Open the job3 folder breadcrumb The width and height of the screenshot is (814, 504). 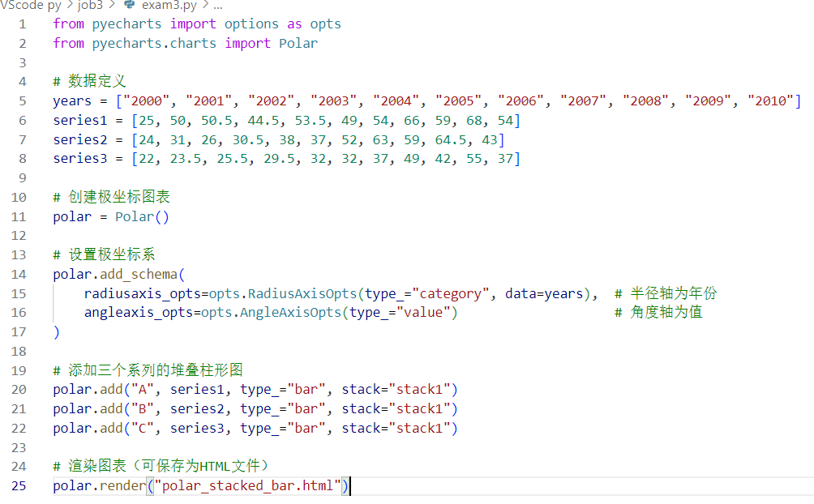(90, 5)
